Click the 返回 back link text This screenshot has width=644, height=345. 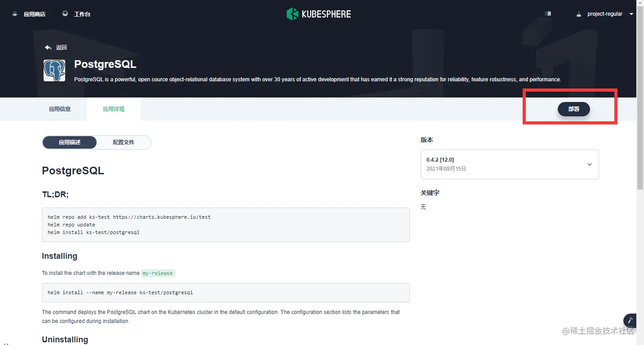[61, 48]
